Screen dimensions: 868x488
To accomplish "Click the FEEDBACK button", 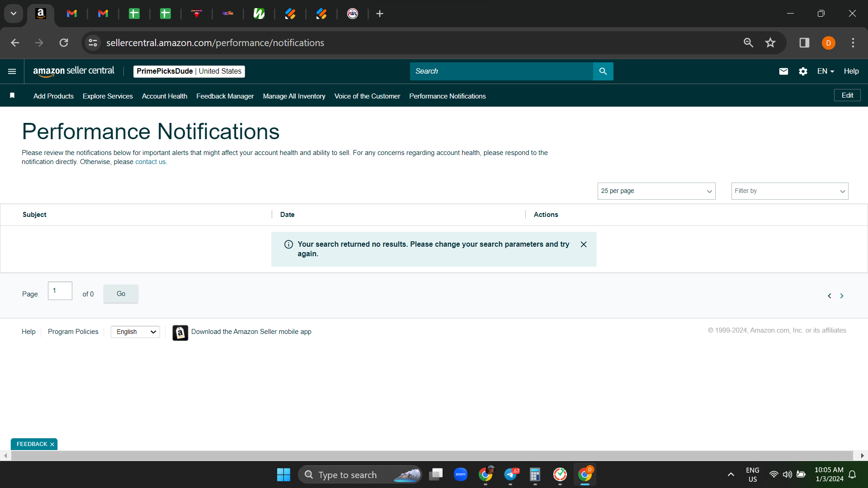I will pos(32,445).
